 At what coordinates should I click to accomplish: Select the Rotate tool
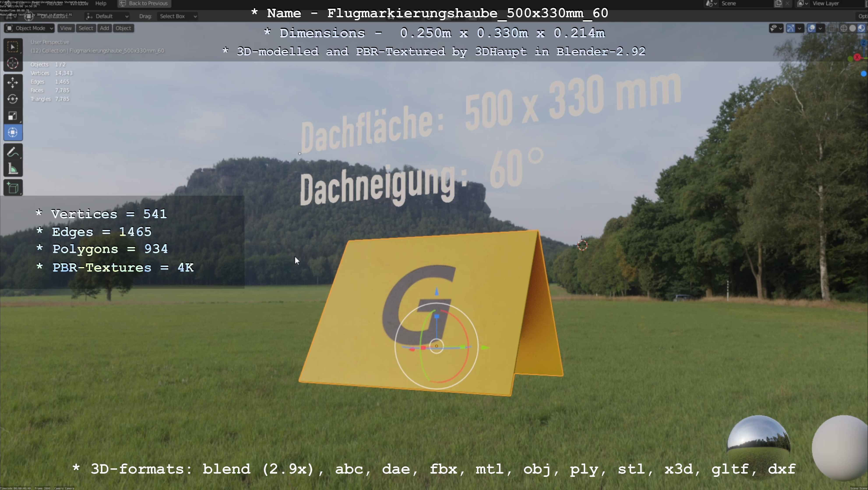point(13,99)
